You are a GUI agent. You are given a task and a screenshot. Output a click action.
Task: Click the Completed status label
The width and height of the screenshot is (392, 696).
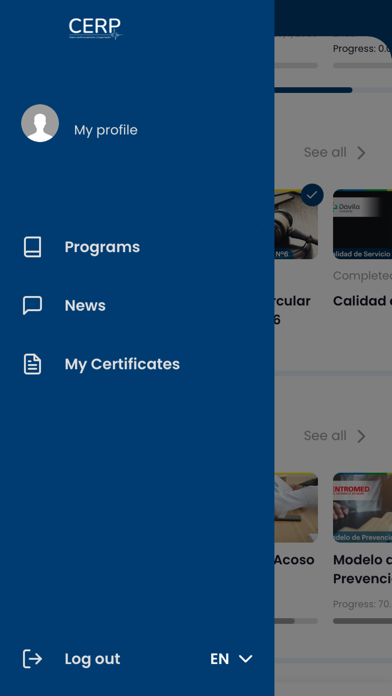[x=362, y=276]
